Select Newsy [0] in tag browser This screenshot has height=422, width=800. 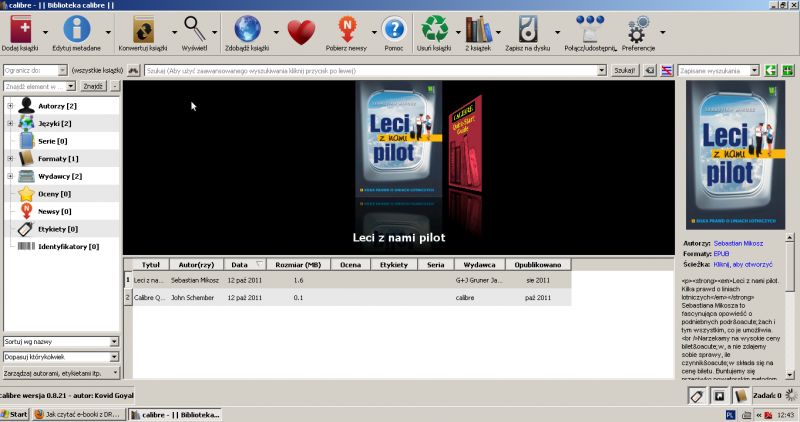click(x=55, y=211)
